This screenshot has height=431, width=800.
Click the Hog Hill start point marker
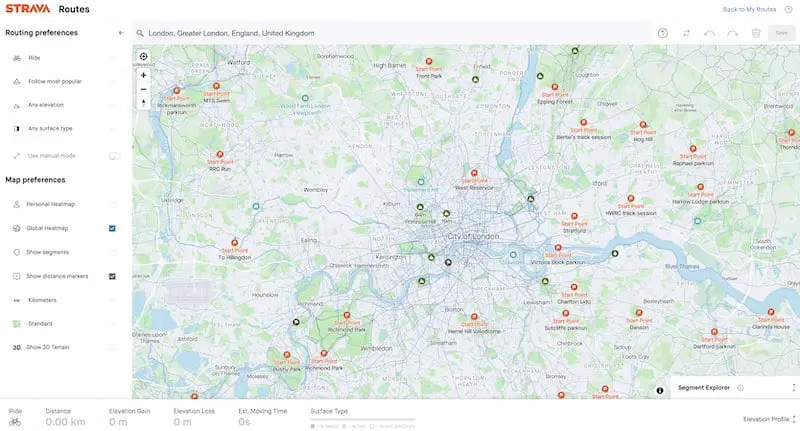(x=643, y=125)
